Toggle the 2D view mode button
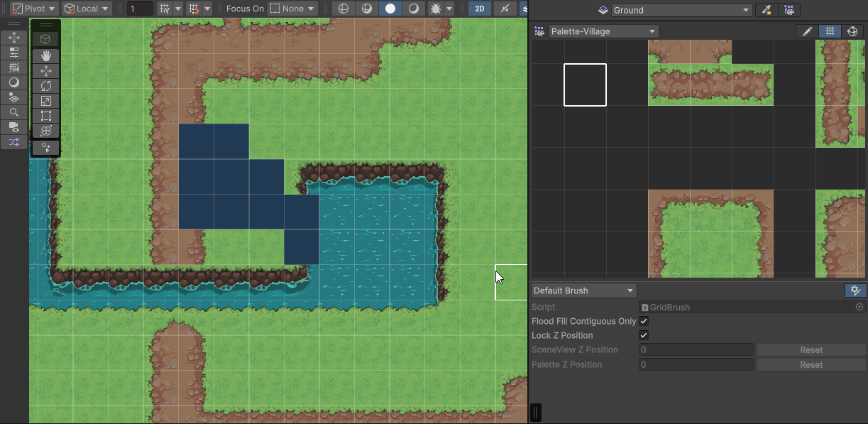 (480, 9)
